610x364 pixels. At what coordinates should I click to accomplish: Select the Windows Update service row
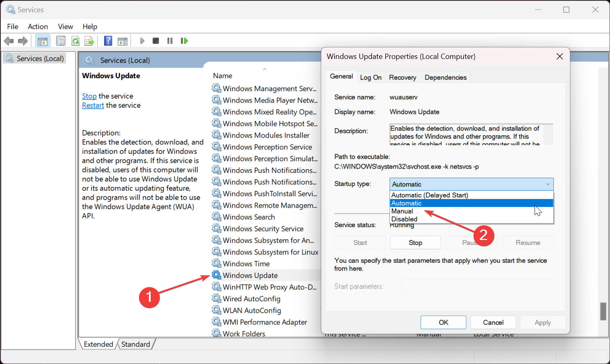[265, 275]
